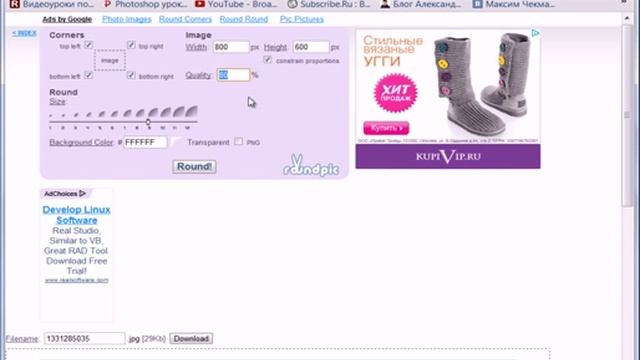Click the roundpic logo
The image size is (640, 360).
point(311,165)
